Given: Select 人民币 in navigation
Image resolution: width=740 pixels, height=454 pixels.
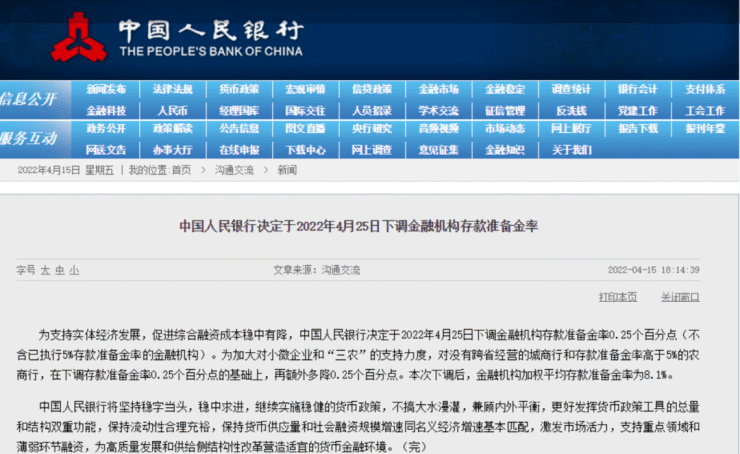Looking at the screenshot, I should point(173,111).
